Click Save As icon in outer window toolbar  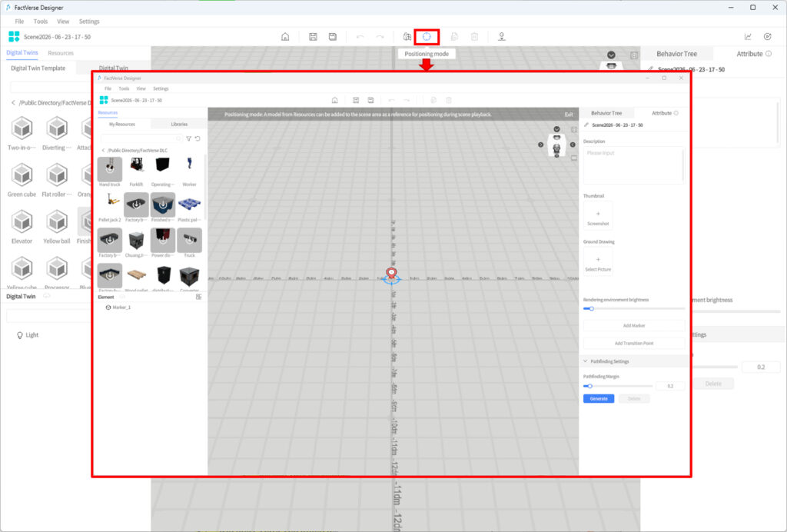(x=332, y=37)
